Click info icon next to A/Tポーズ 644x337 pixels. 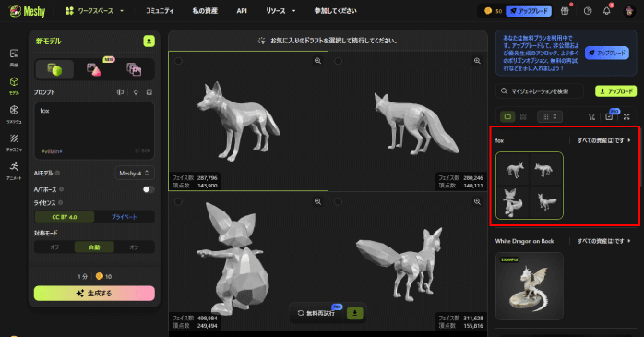[x=61, y=189]
